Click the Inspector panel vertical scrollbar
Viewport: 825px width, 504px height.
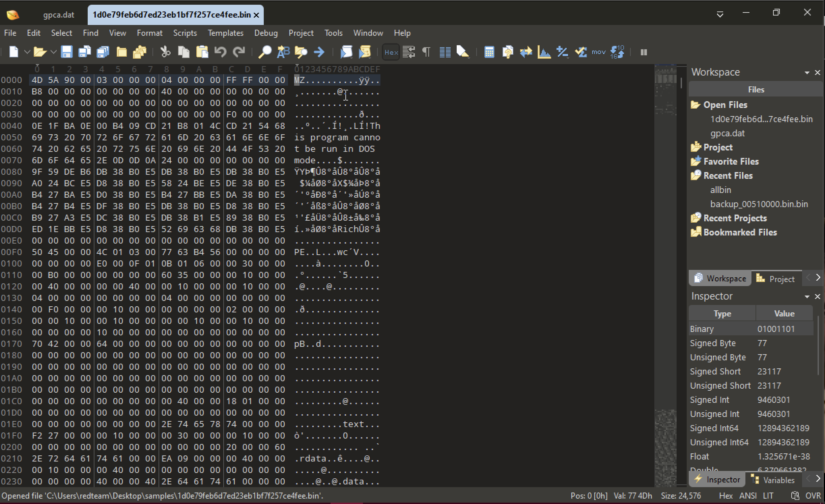click(x=819, y=345)
